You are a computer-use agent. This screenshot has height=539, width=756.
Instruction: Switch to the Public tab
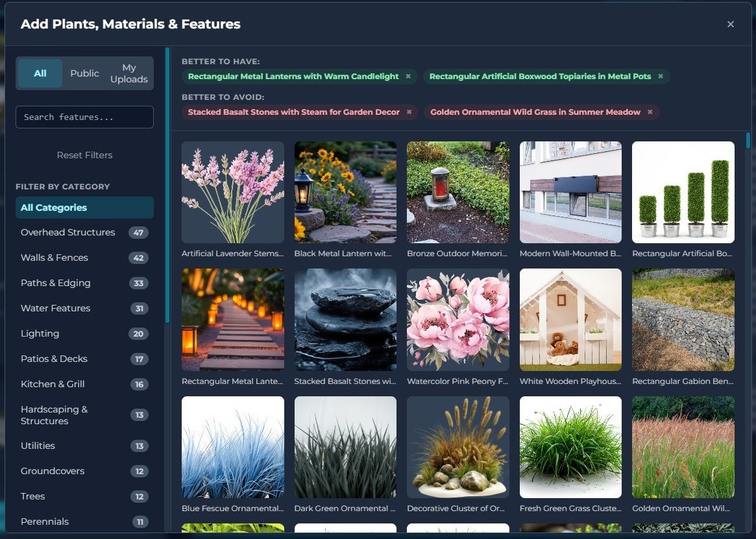pyautogui.click(x=84, y=73)
